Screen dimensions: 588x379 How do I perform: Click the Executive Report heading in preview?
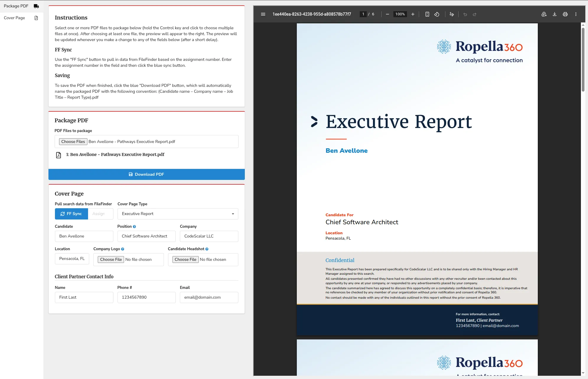coord(399,122)
